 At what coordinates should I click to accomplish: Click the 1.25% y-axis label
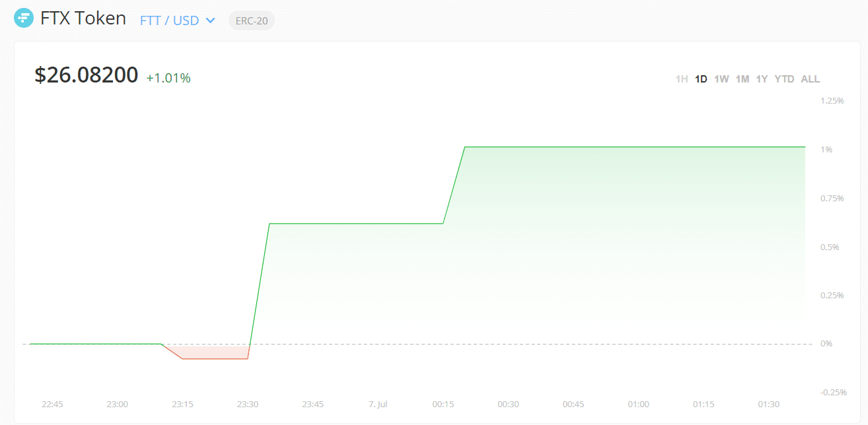(832, 101)
